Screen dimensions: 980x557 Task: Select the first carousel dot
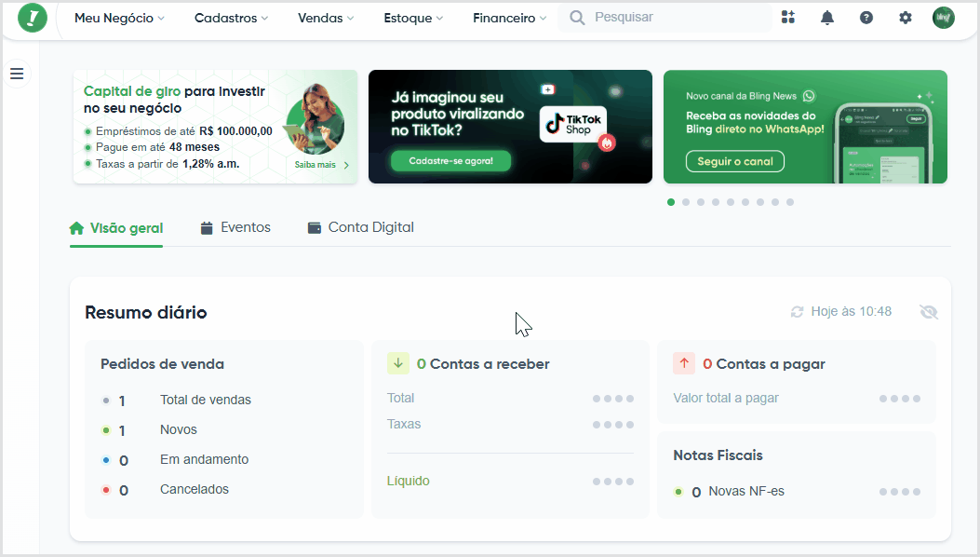(671, 202)
